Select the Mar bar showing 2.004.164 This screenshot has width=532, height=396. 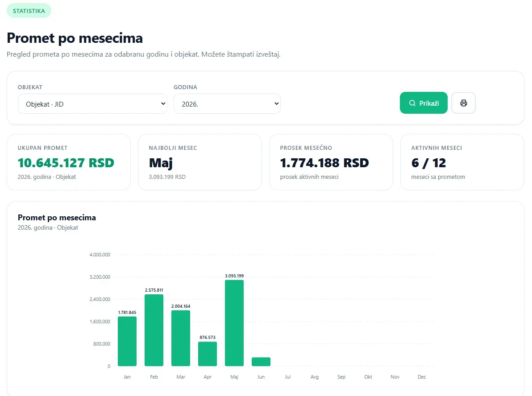(181, 338)
